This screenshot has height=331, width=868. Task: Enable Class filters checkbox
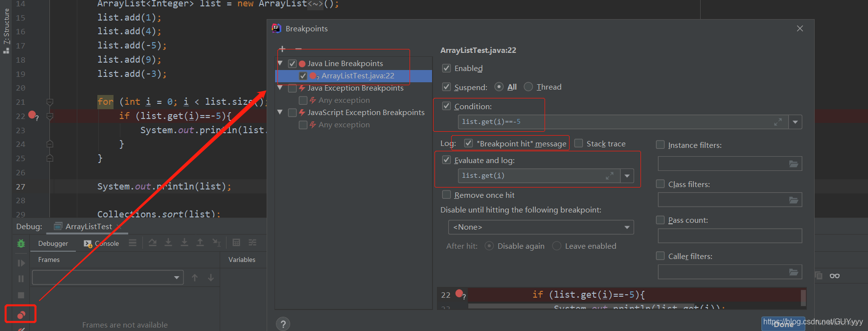pyautogui.click(x=661, y=184)
